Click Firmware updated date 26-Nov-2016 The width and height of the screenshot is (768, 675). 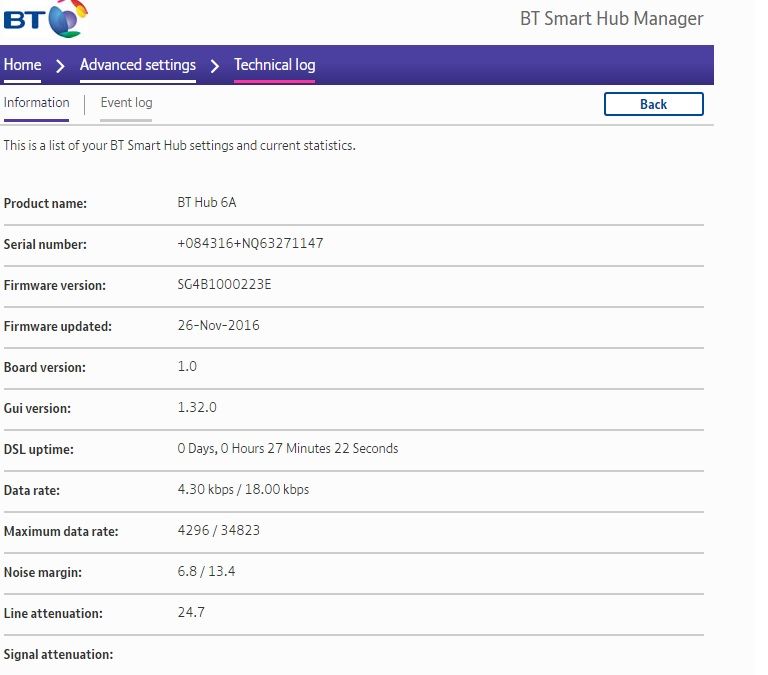pyautogui.click(x=218, y=325)
